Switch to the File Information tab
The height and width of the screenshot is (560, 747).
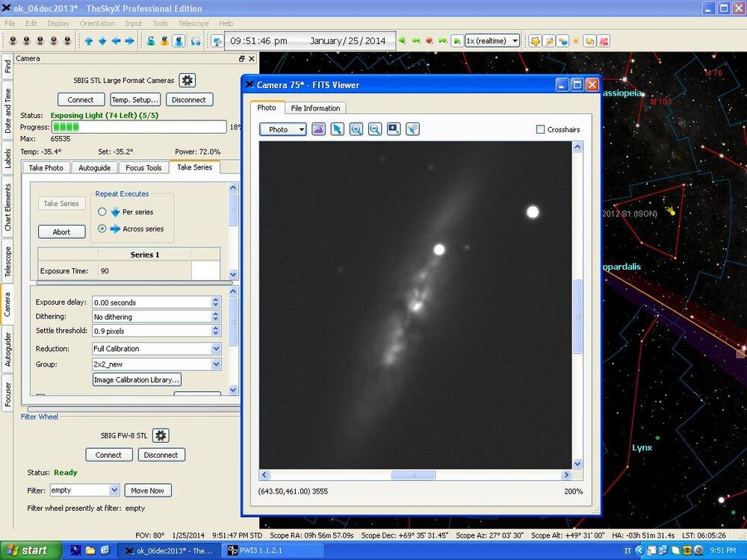click(315, 108)
